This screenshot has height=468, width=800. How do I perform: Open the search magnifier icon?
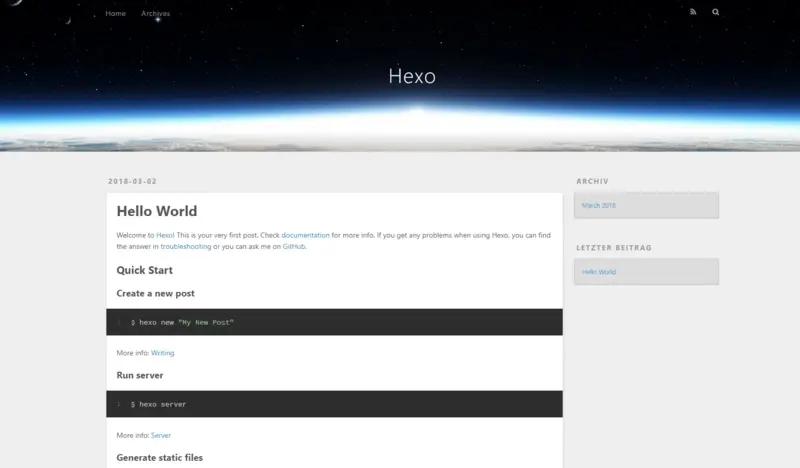click(x=715, y=12)
